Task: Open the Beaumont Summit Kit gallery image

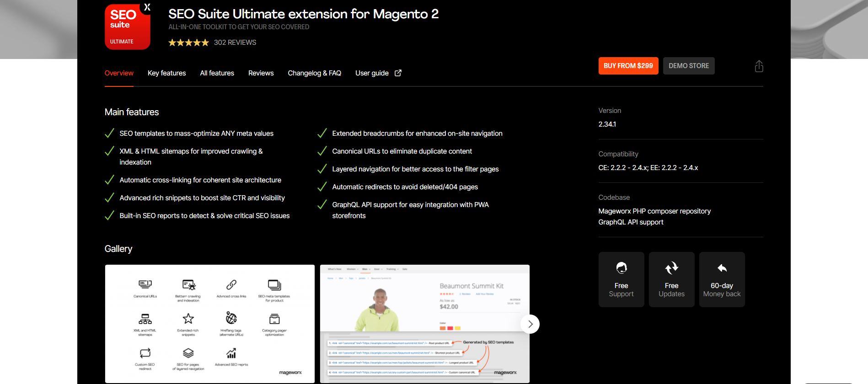Action: point(425,324)
